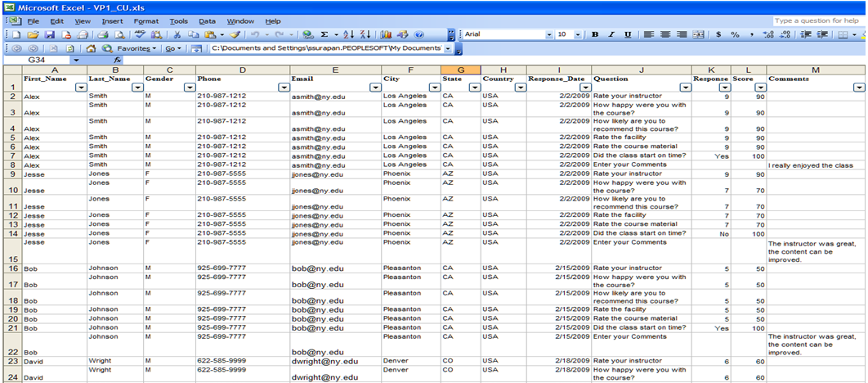Open the font size 10 dropdown

(x=578, y=34)
